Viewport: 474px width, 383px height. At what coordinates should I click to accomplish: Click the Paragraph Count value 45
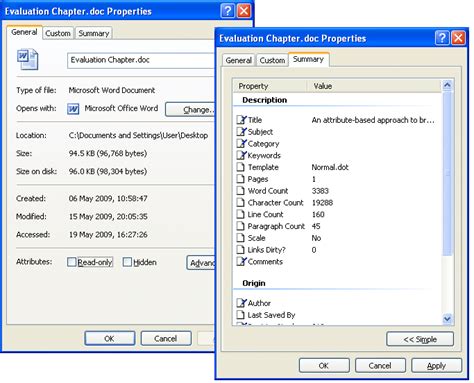coord(316,226)
